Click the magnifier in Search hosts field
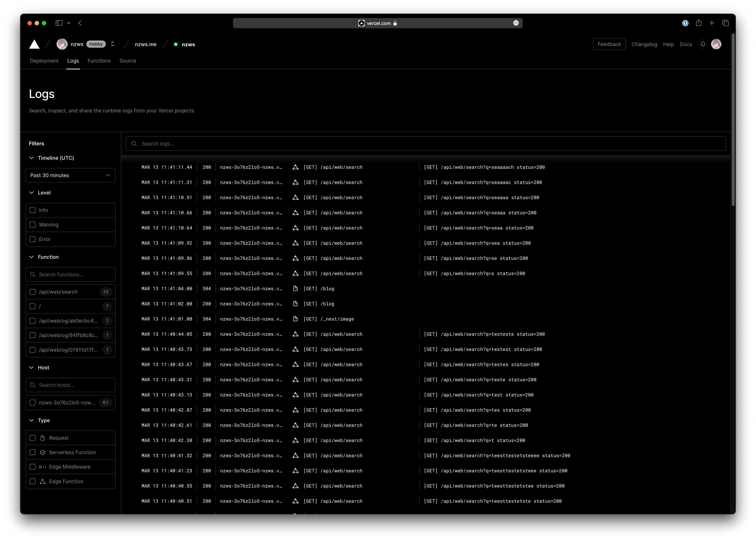The image size is (756, 541). (33, 385)
